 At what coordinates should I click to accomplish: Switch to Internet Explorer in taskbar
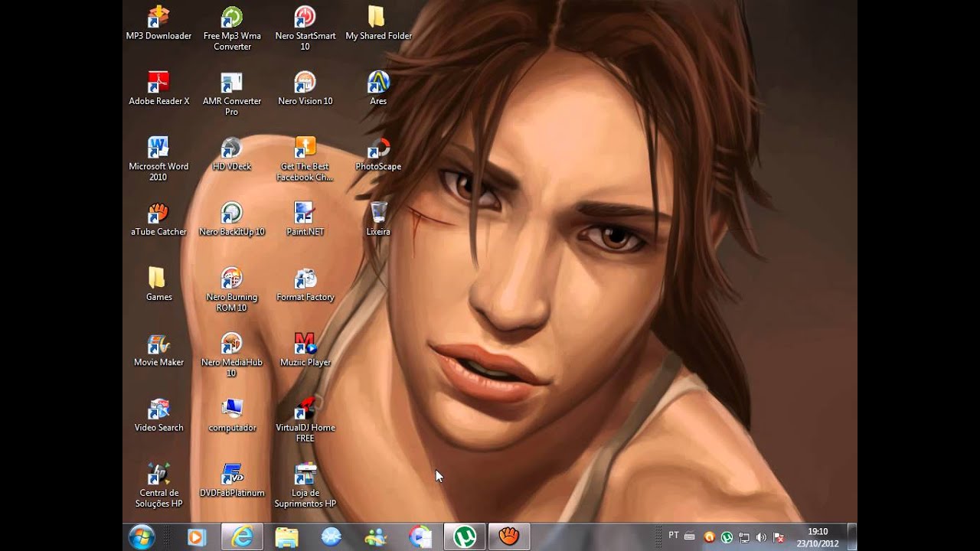pos(242,537)
